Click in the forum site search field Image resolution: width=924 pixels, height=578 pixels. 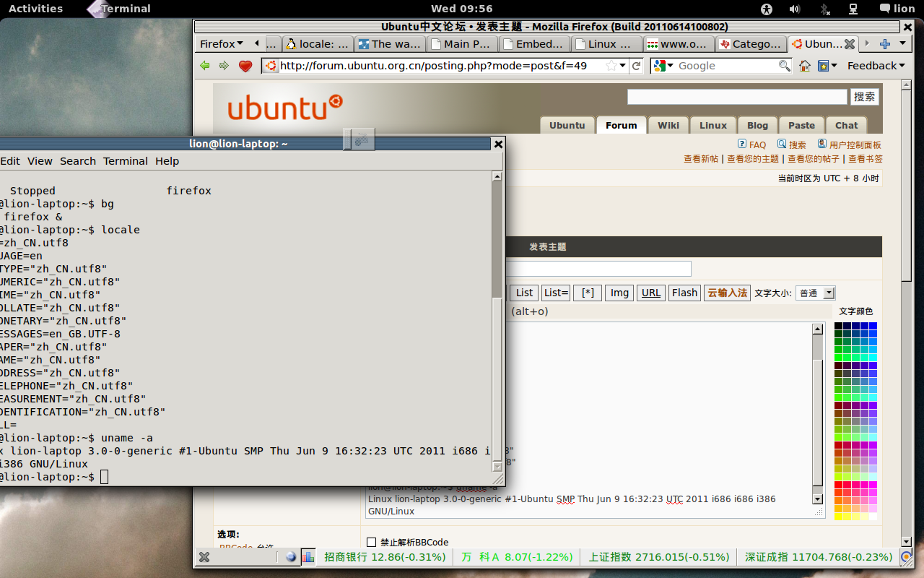click(737, 97)
